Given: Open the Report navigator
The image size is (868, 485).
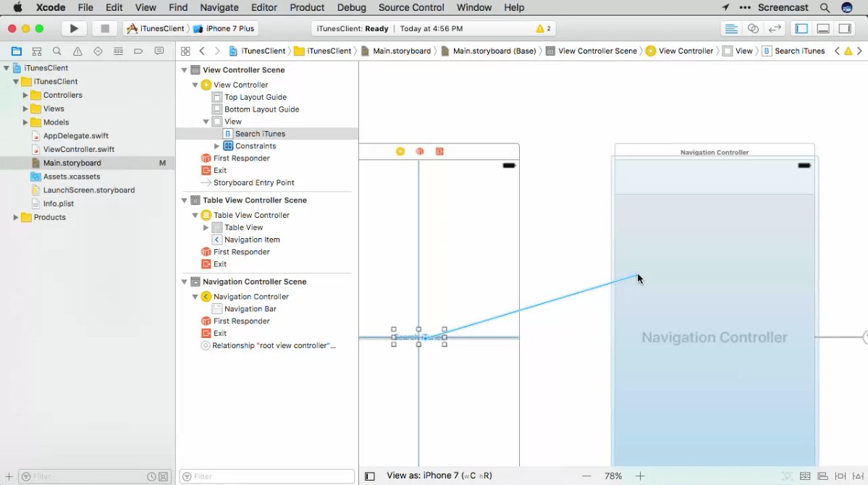Looking at the screenshot, I should [x=159, y=51].
